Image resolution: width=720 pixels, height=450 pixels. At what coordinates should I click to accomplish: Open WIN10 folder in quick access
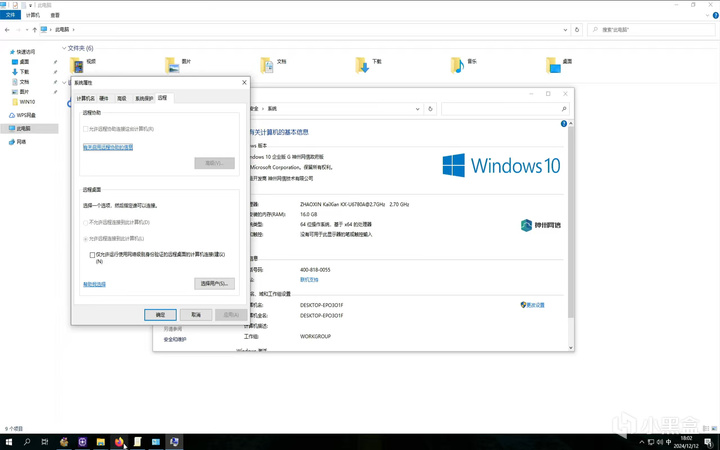tap(23, 102)
